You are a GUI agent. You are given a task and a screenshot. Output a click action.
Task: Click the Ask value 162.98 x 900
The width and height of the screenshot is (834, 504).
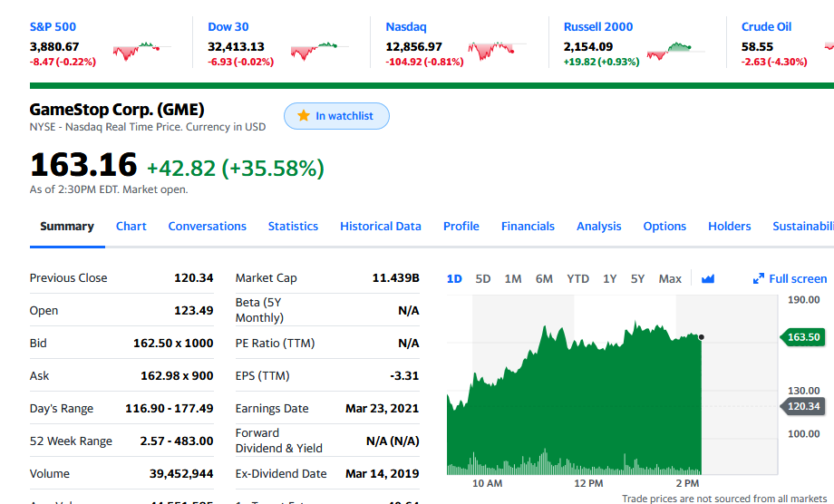[177, 376]
